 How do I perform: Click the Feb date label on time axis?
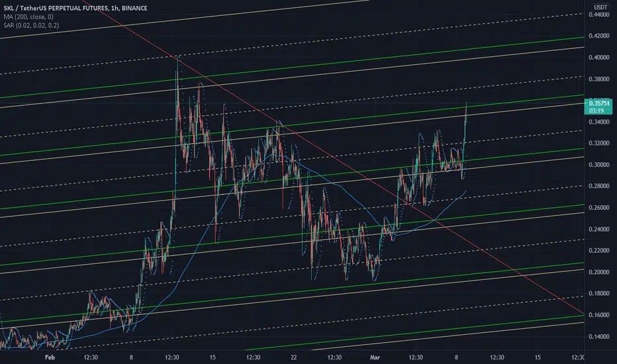click(x=50, y=357)
